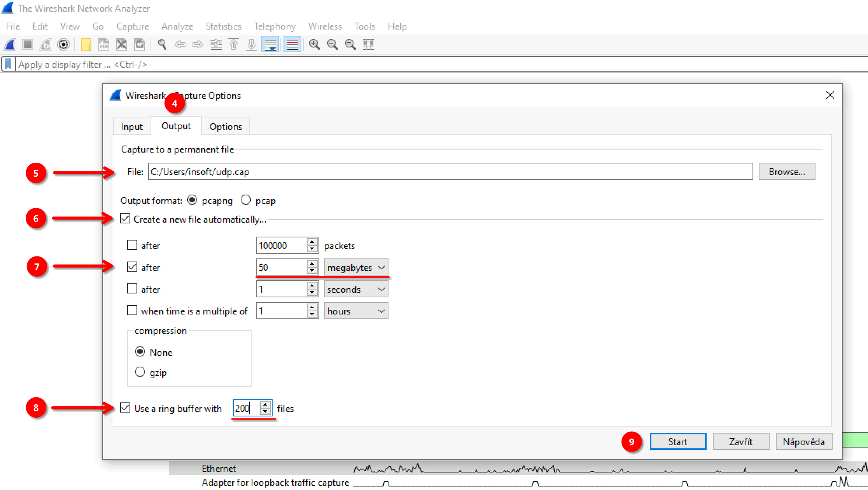Select pcapng output format
Image resolution: width=868 pixels, height=490 pixels.
[x=192, y=200]
